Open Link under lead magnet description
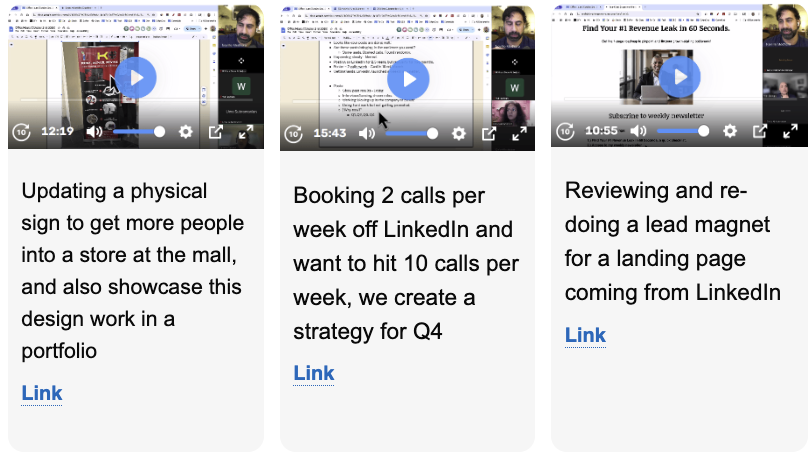810x462 pixels. (586, 335)
